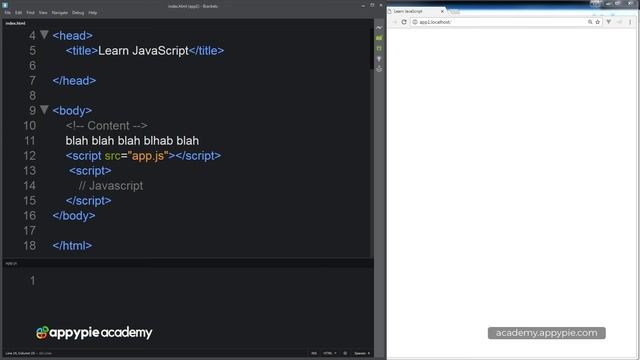Reload the page in Chrome
Viewport: 640px width, 360px height.
(x=404, y=22)
